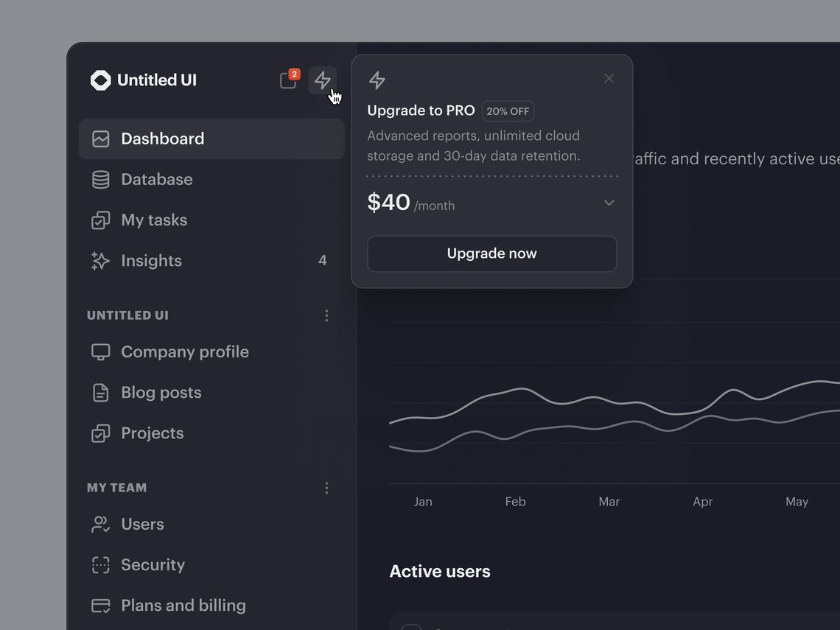The image size is (840, 630).
Task: Go to My tasks in sidebar
Action: click(154, 220)
